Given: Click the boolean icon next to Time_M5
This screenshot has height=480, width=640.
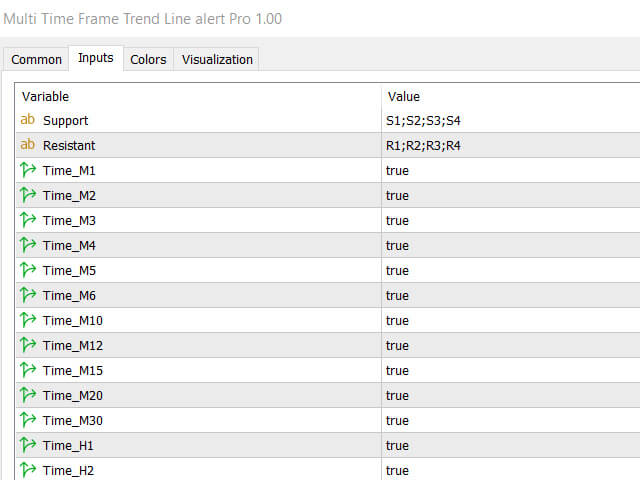Looking at the screenshot, I should 28,270.
